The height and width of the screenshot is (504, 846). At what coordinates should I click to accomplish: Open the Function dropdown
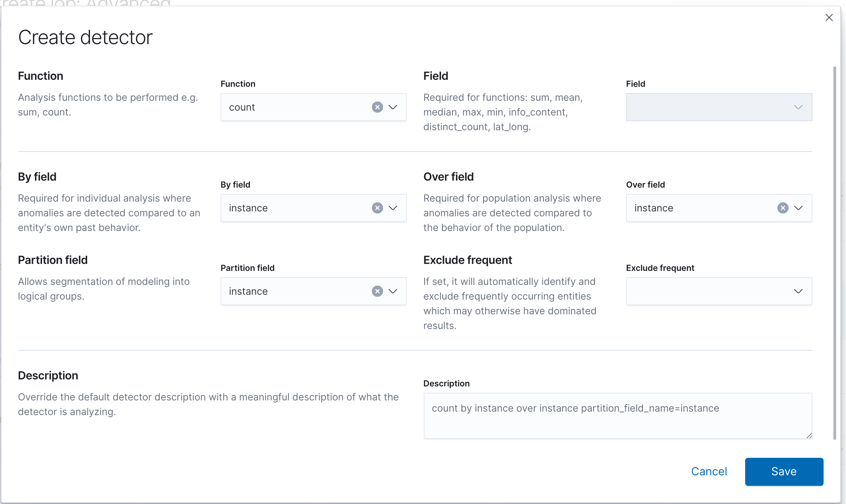click(x=393, y=107)
